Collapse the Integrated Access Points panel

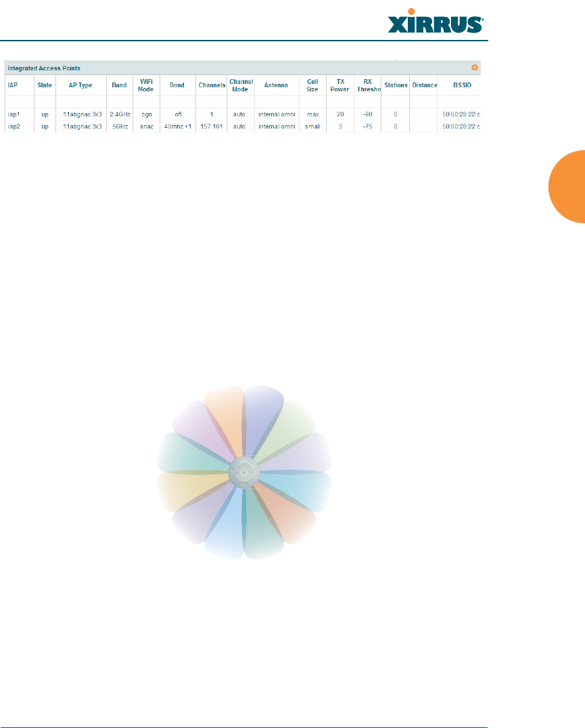click(474, 68)
